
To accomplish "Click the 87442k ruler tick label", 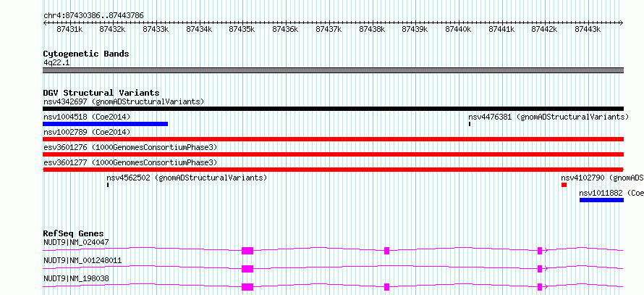I will click(x=545, y=29).
